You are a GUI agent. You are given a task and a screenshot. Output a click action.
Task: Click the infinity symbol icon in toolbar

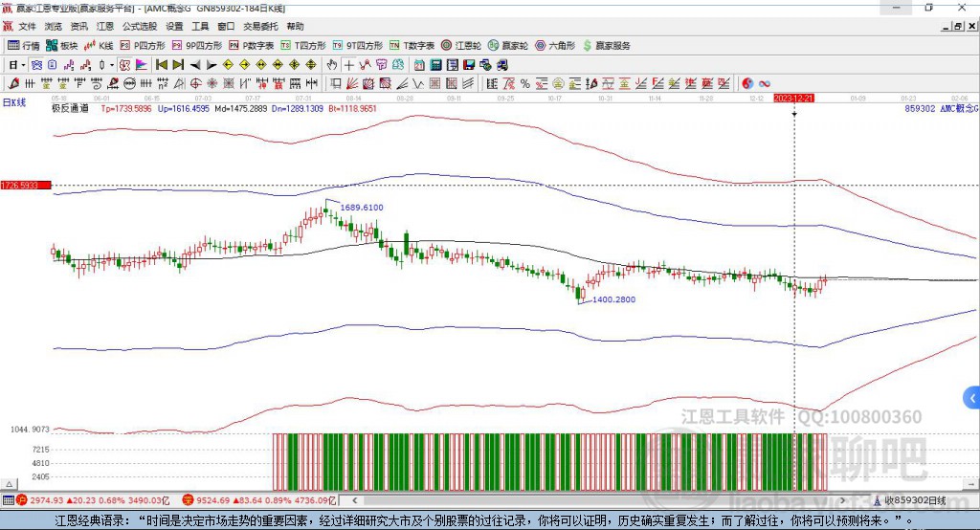point(766,83)
